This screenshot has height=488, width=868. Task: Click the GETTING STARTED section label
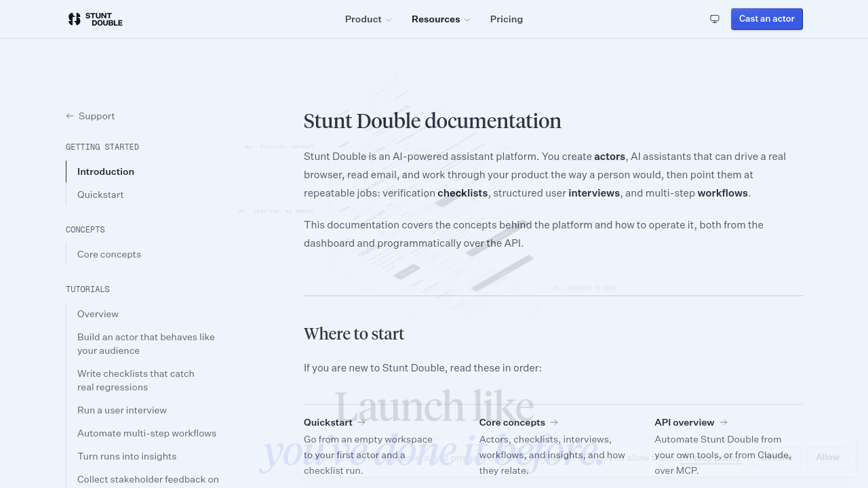102,147
